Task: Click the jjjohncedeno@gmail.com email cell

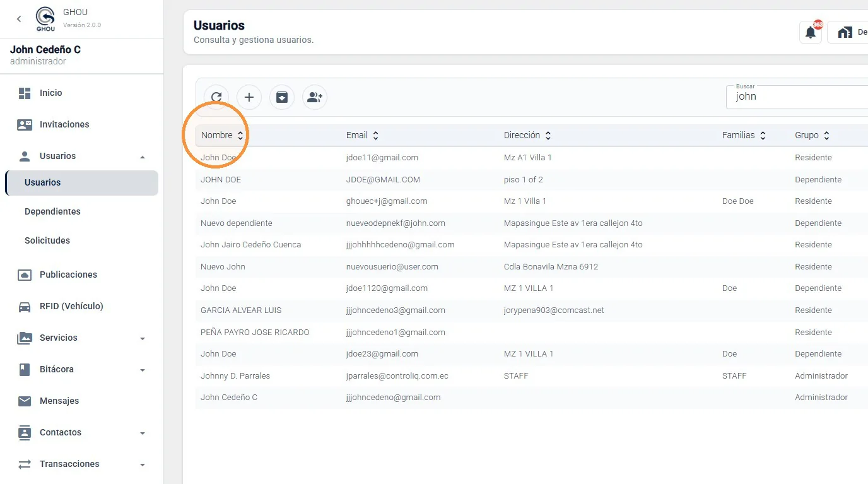Action: pos(393,398)
